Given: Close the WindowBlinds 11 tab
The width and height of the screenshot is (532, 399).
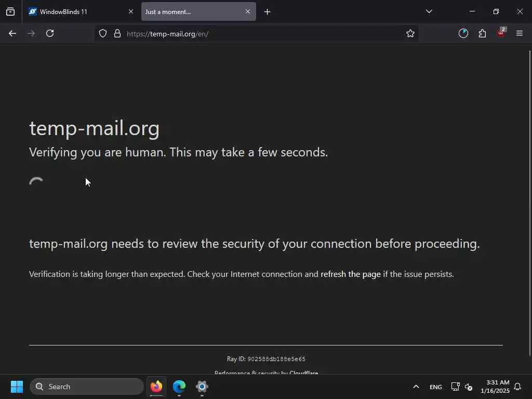Looking at the screenshot, I should pyautogui.click(x=130, y=11).
